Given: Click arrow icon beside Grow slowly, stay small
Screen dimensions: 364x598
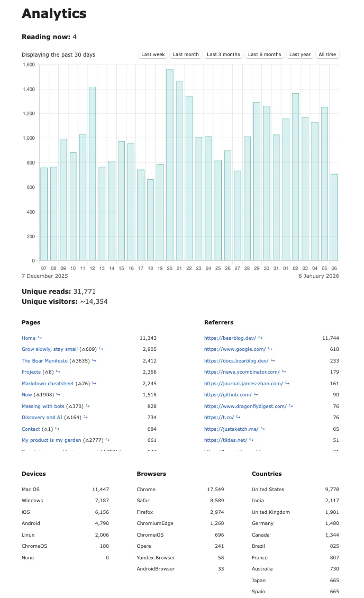Looking at the screenshot, I should (x=101, y=349).
